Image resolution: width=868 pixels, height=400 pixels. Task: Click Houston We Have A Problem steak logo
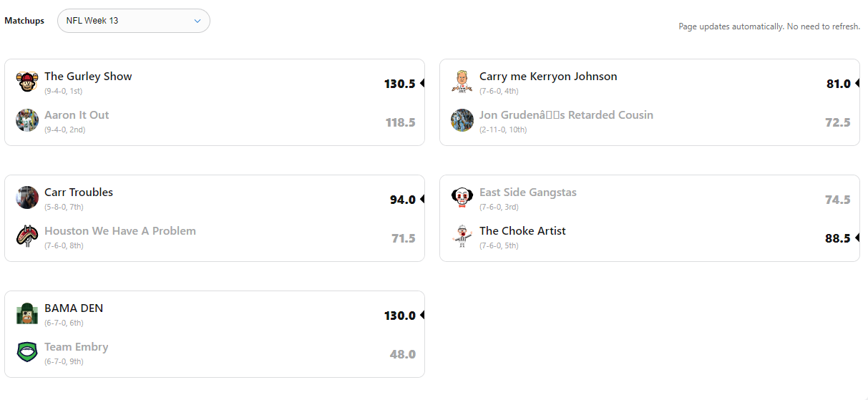[x=27, y=236]
